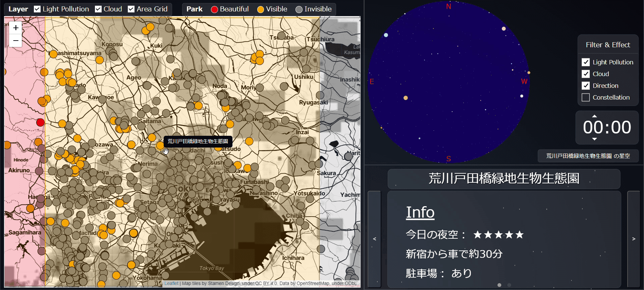644x290 pixels.
Task: Click the Beautiful red legend dot
Action: [214, 9]
